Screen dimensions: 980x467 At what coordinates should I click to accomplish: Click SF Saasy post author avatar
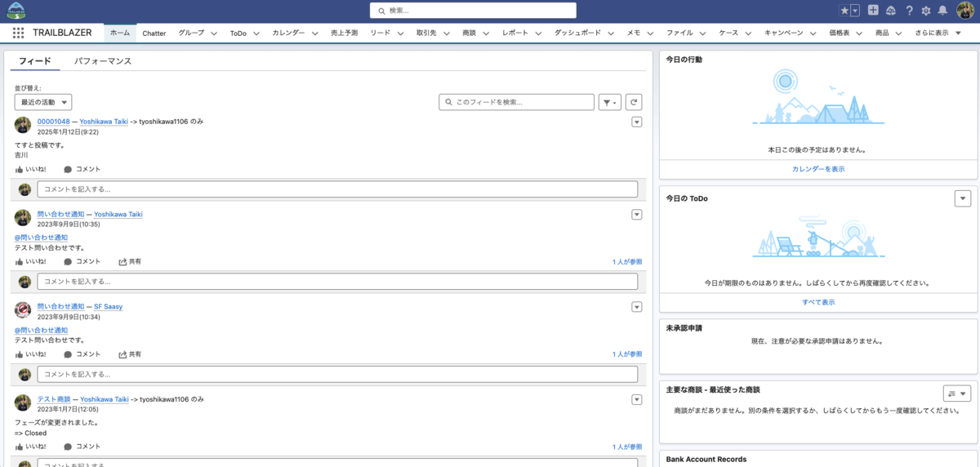(x=23, y=310)
